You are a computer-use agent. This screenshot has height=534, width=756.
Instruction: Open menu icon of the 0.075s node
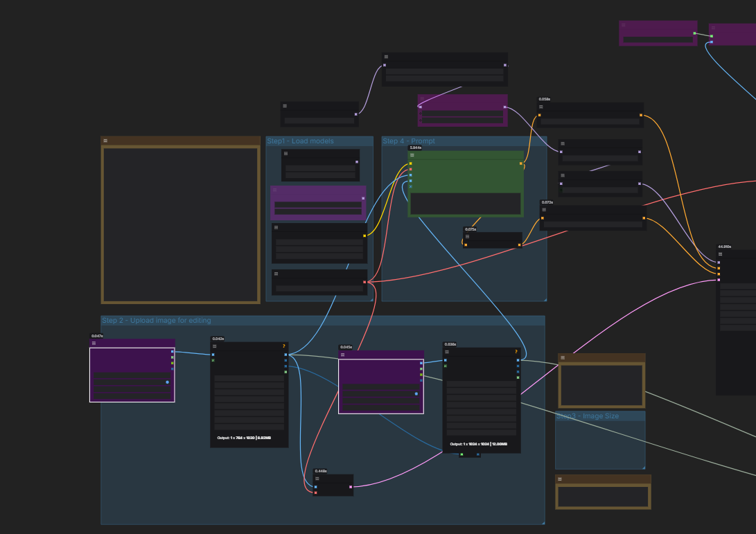click(x=467, y=237)
